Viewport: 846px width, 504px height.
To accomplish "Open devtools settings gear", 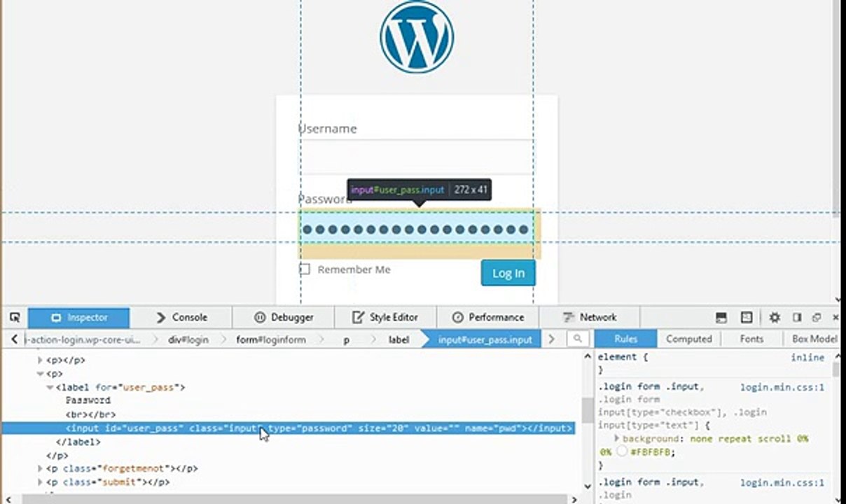I will [x=775, y=318].
